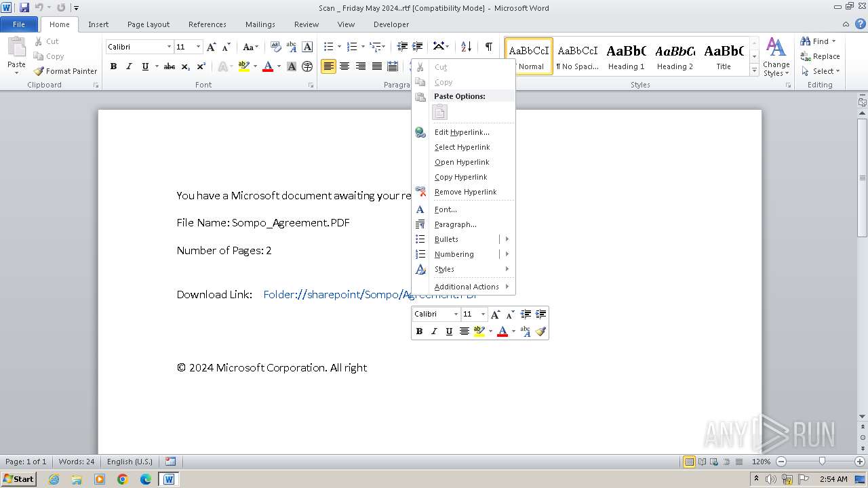Viewport: 868px width, 488px height.
Task: Click Undo icon in Quick Access Toolbar
Action: click(39, 7)
